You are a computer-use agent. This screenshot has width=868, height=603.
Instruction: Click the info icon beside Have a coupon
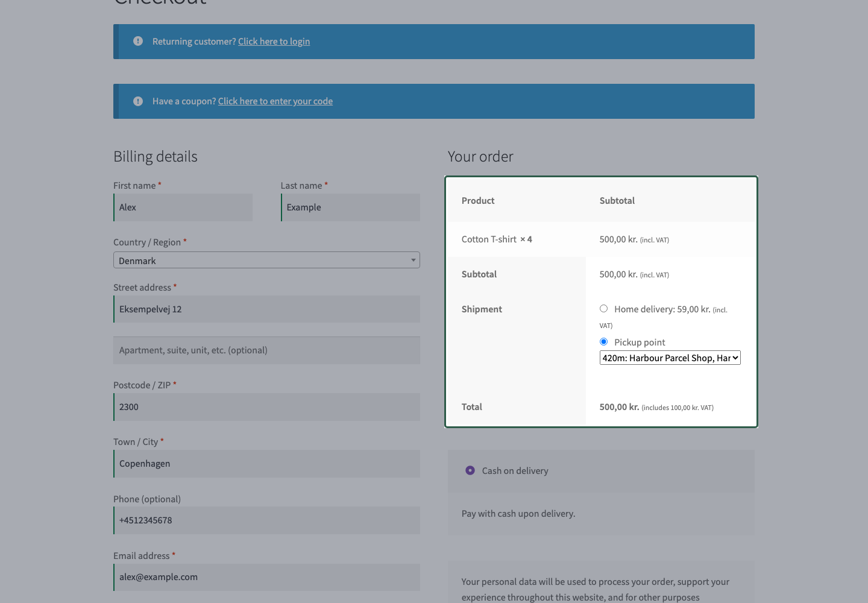coord(138,101)
